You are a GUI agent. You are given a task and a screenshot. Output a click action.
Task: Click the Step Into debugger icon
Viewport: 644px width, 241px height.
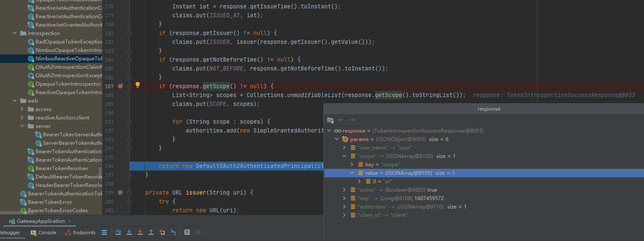(x=129, y=233)
